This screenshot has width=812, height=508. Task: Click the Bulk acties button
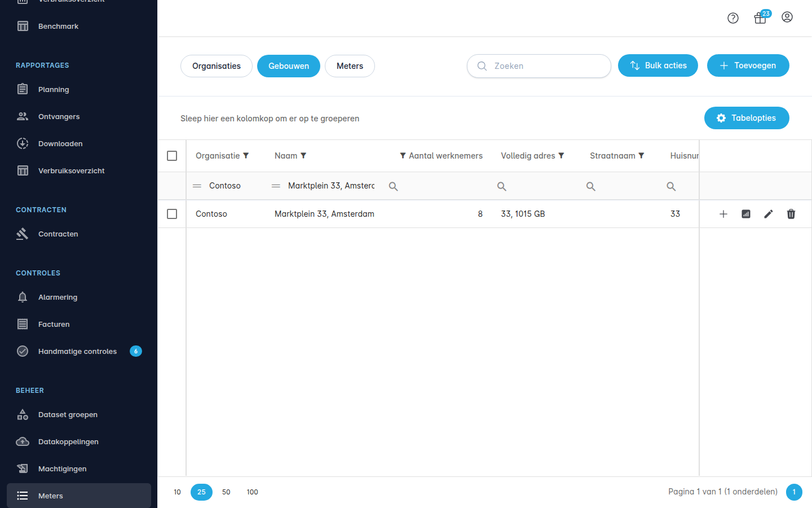658,65
